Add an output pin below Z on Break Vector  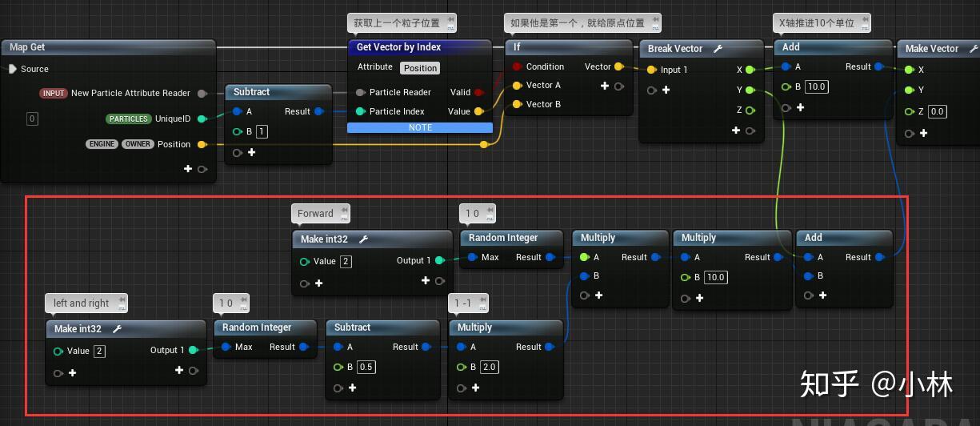736,130
